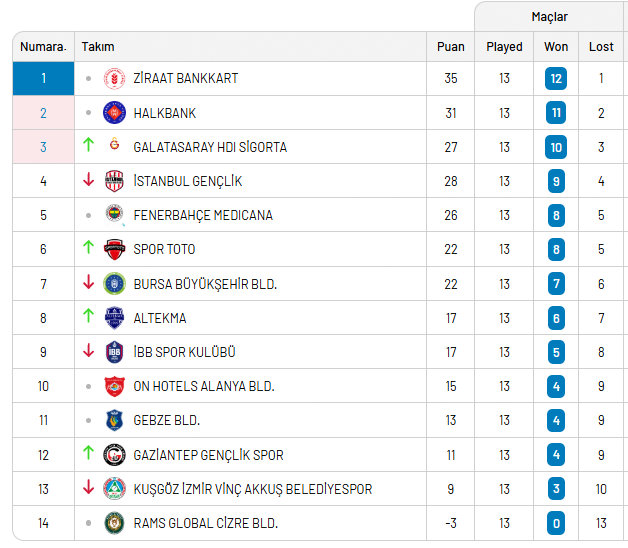Click the Altekma team logo

114,318
